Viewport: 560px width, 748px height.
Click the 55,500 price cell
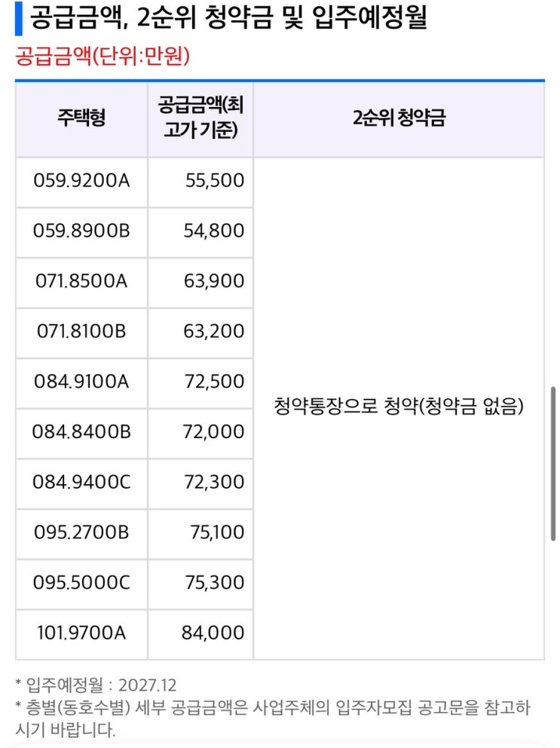tap(200, 181)
